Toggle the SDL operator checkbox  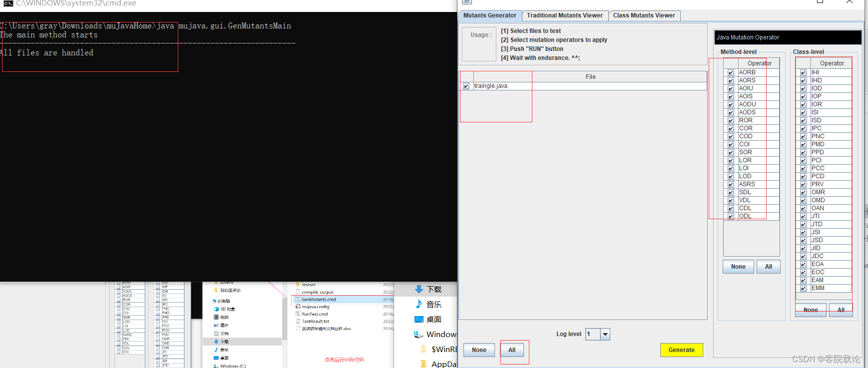click(731, 192)
